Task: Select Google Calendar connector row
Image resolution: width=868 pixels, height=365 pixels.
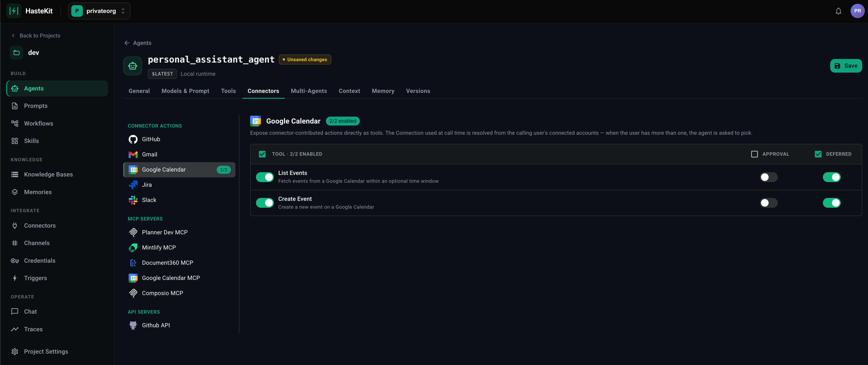Action: pos(179,170)
